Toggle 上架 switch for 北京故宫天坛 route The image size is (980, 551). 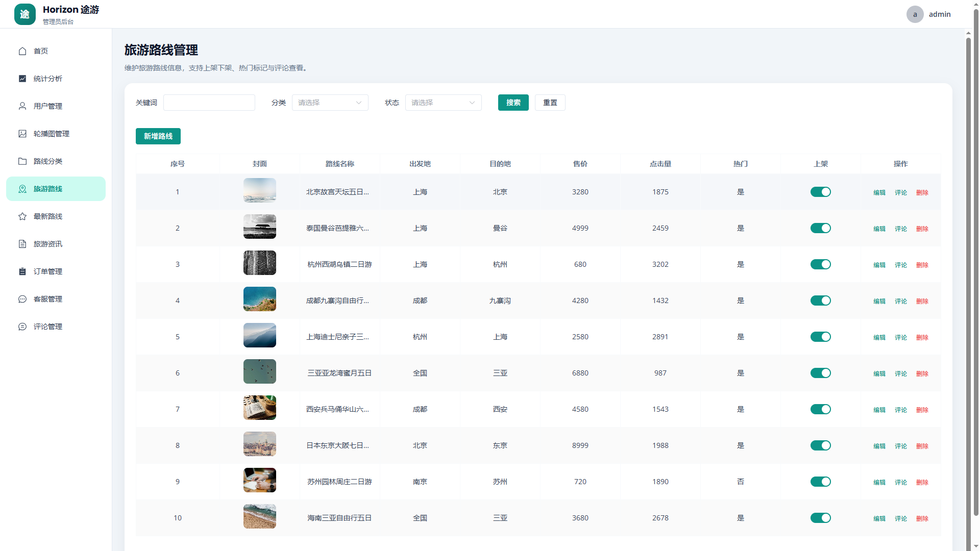(x=821, y=192)
